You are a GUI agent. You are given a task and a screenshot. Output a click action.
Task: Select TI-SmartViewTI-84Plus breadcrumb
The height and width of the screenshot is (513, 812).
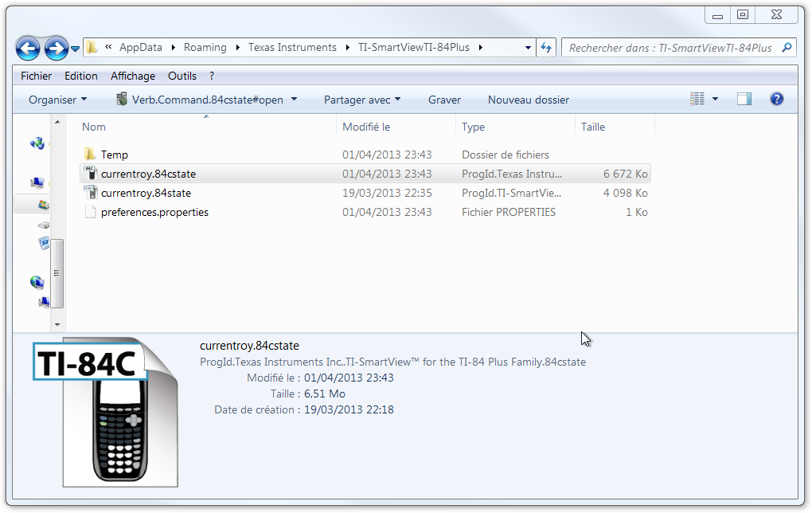[x=414, y=48]
